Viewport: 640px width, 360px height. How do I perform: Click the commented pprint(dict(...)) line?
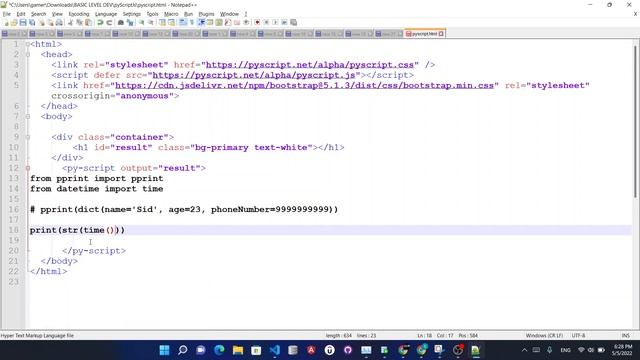click(184, 209)
